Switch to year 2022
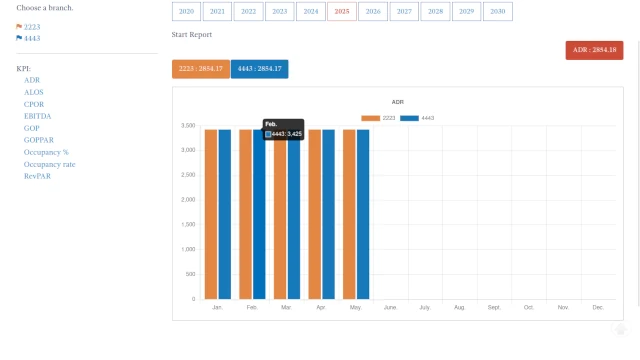This screenshot has height=360, width=640. 249,11
